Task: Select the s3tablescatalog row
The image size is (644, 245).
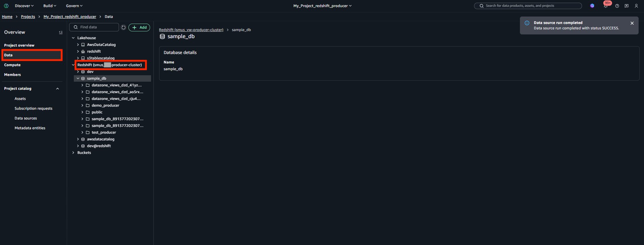Action: (x=113, y=58)
